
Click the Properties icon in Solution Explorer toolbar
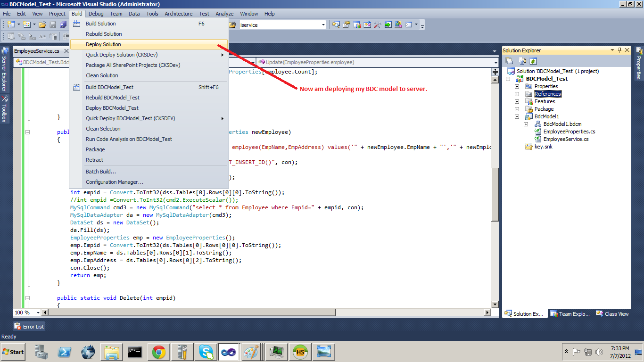pyautogui.click(x=510, y=61)
